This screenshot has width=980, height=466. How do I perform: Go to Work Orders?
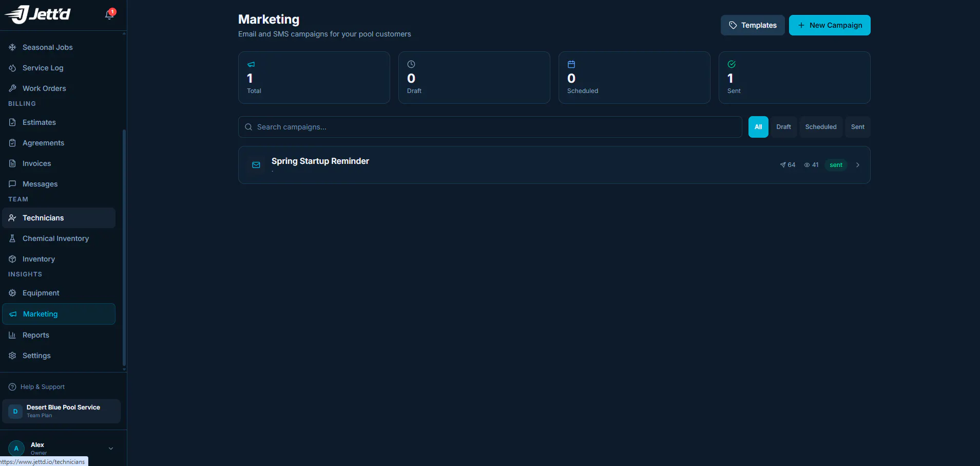pyautogui.click(x=59, y=88)
